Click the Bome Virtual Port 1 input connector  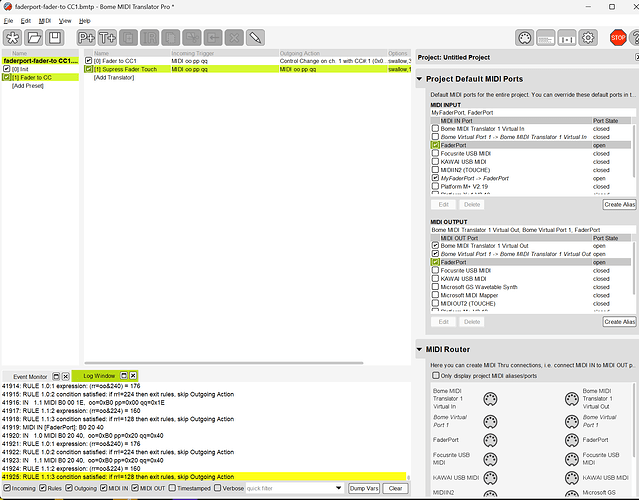pyautogui.click(x=490, y=421)
